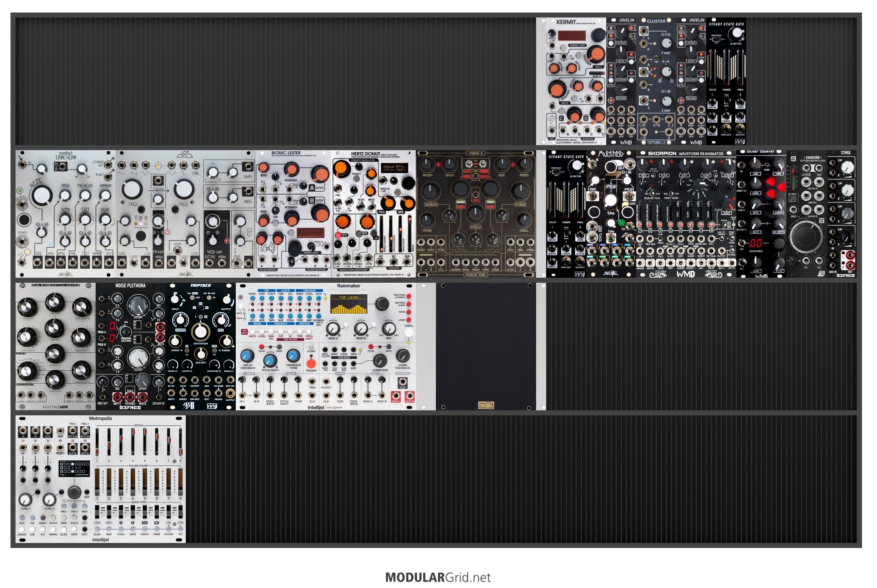877x588 pixels.
Task: Click the Kermit red LED display
Action: pyautogui.click(x=572, y=36)
